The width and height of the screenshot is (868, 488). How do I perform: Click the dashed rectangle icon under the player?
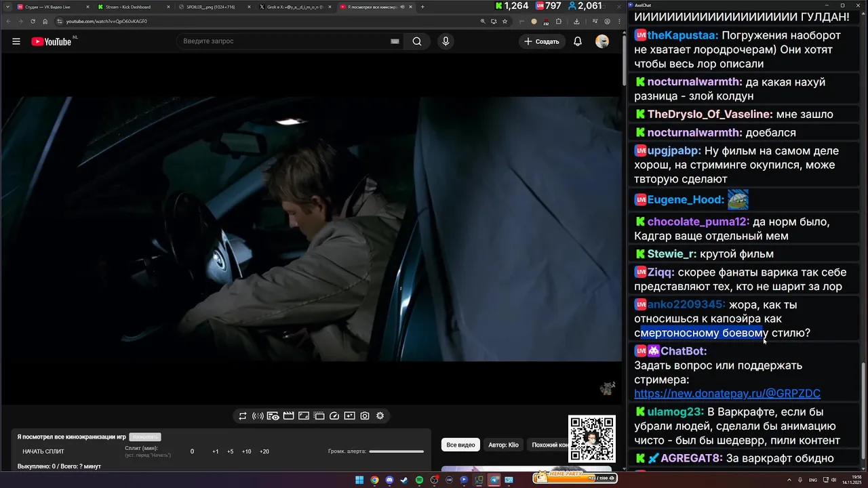click(319, 416)
